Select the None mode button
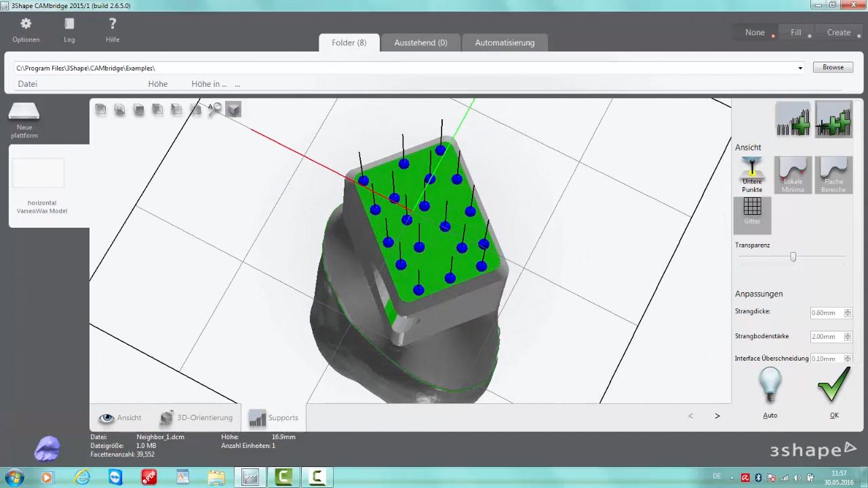The height and width of the screenshot is (488, 868). [755, 33]
